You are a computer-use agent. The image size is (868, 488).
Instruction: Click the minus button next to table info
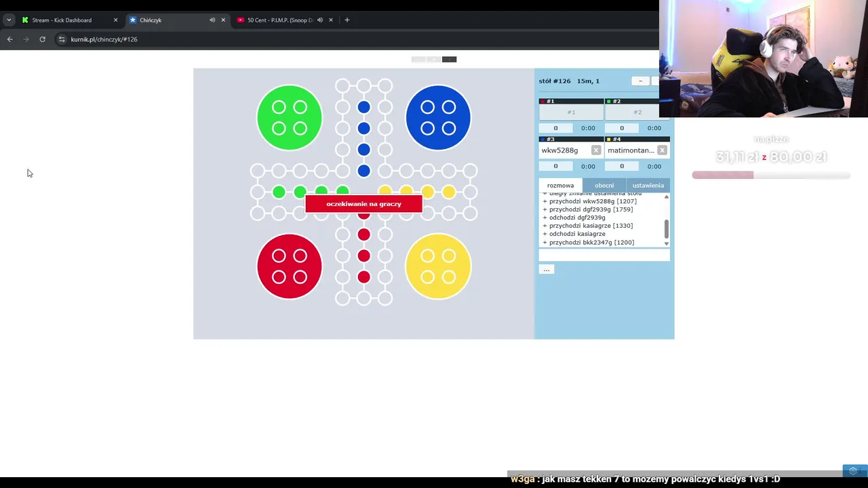click(640, 81)
